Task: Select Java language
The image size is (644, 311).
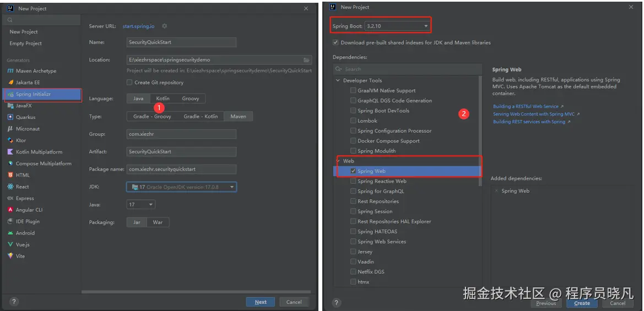Action: 138,99
